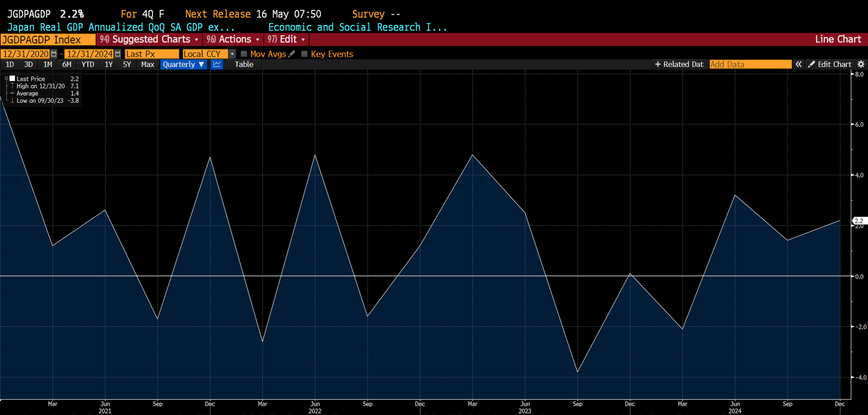Click the pencil icon next to Mov Avgs
Viewport: 868px width, 415px height.
(292, 54)
